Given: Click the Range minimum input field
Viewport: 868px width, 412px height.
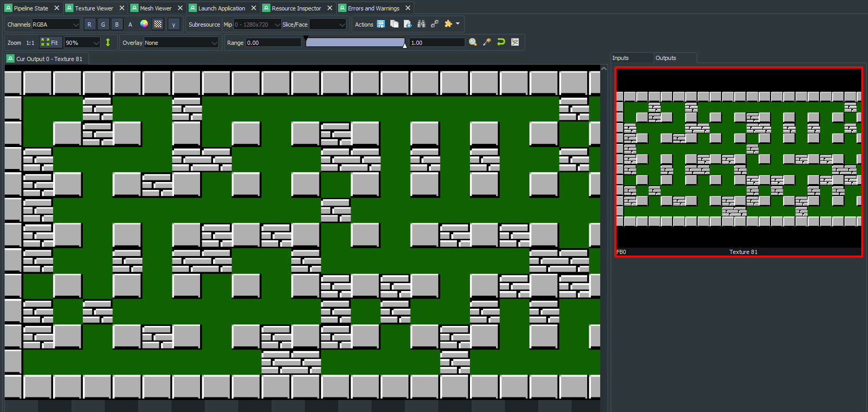Looking at the screenshot, I should 274,43.
